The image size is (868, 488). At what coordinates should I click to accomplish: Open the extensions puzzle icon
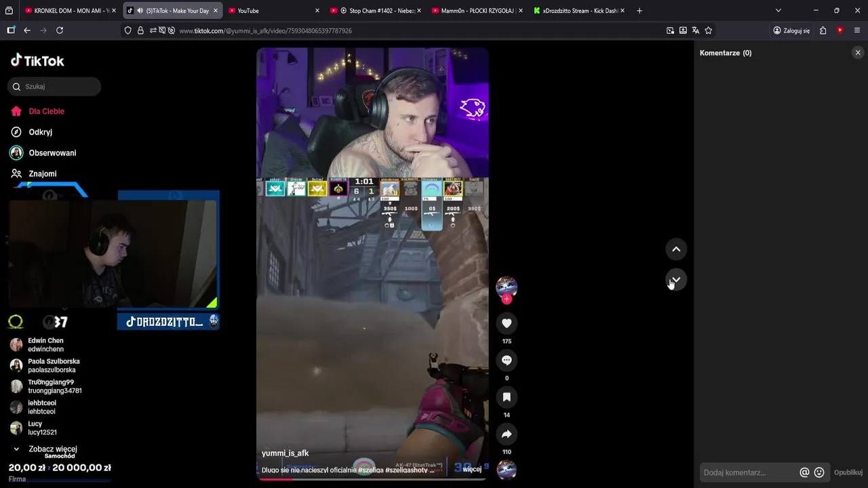823,30
